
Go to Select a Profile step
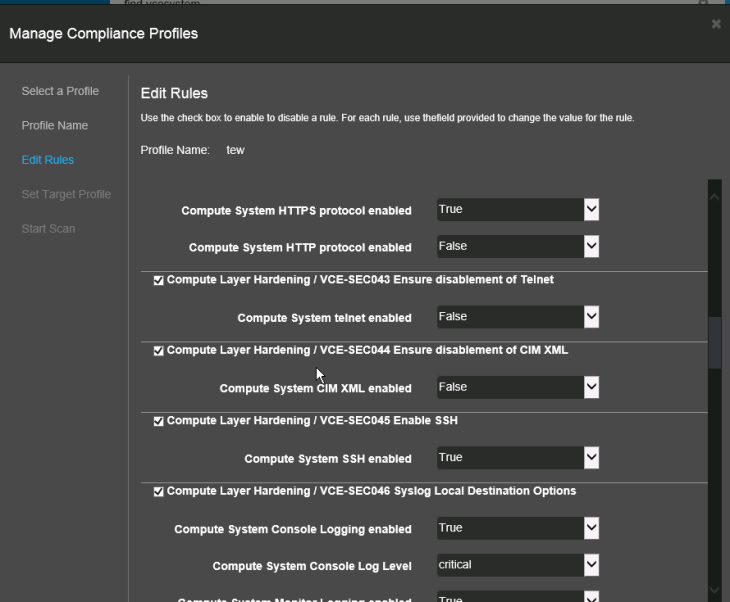[60, 91]
